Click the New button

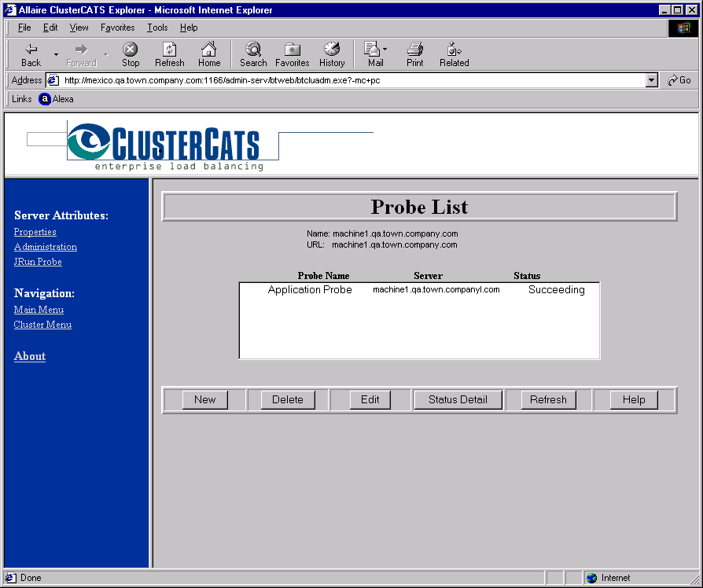click(x=205, y=400)
